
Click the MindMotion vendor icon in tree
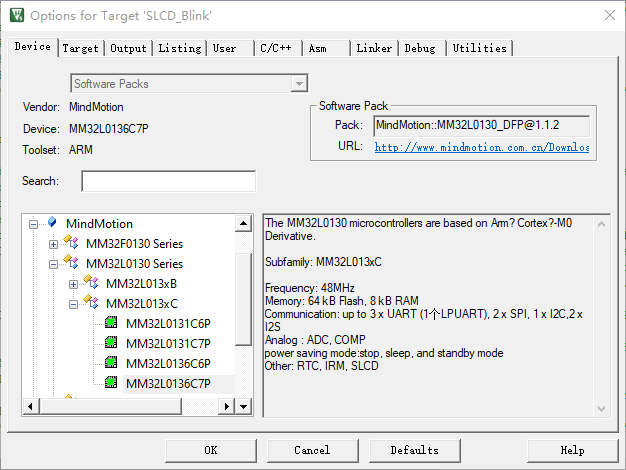[x=52, y=223]
